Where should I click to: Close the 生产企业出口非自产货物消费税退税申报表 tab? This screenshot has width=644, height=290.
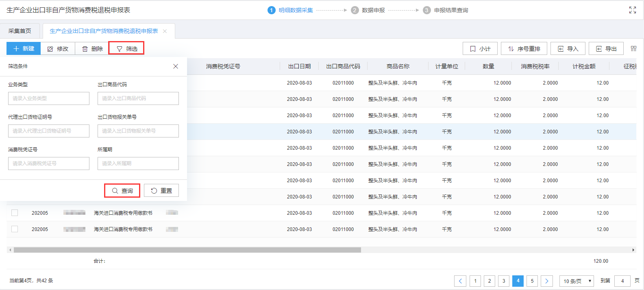165,31
